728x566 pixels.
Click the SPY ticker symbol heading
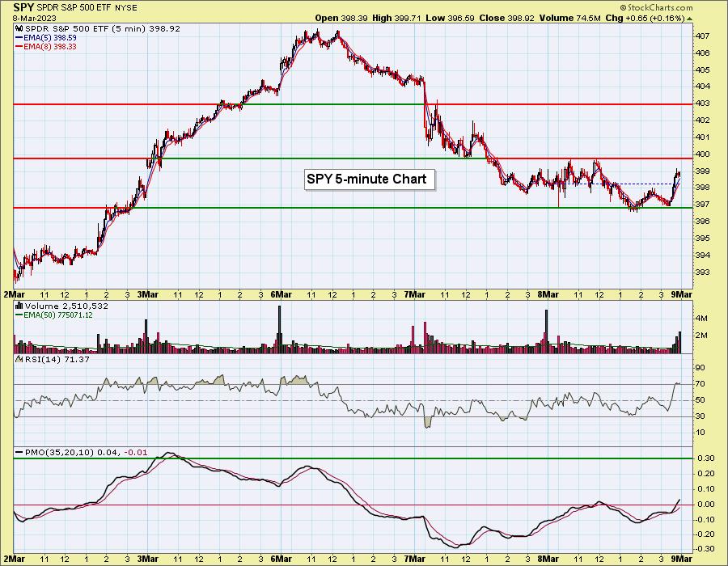pyautogui.click(x=23, y=7)
